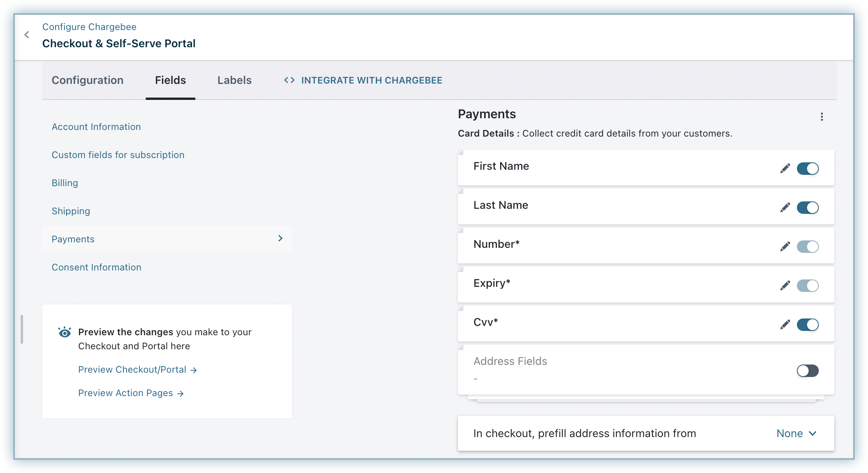Image resolution: width=868 pixels, height=473 pixels.
Task: Expand the Payments section chevron
Action: [x=280, y=238]
